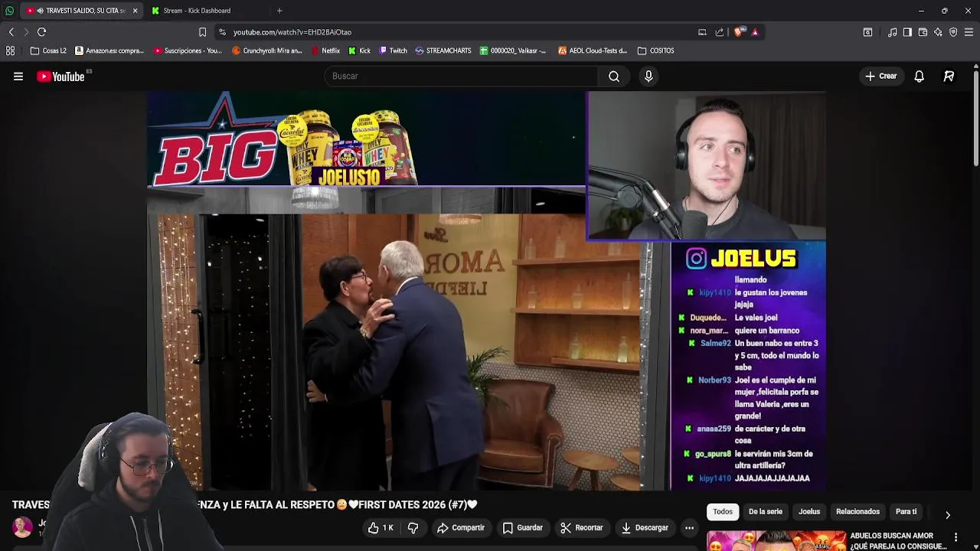The height and width of the screenshot is (551, 980).
Task: Like the video with thumbs up
Action: [x=381, y=527]
